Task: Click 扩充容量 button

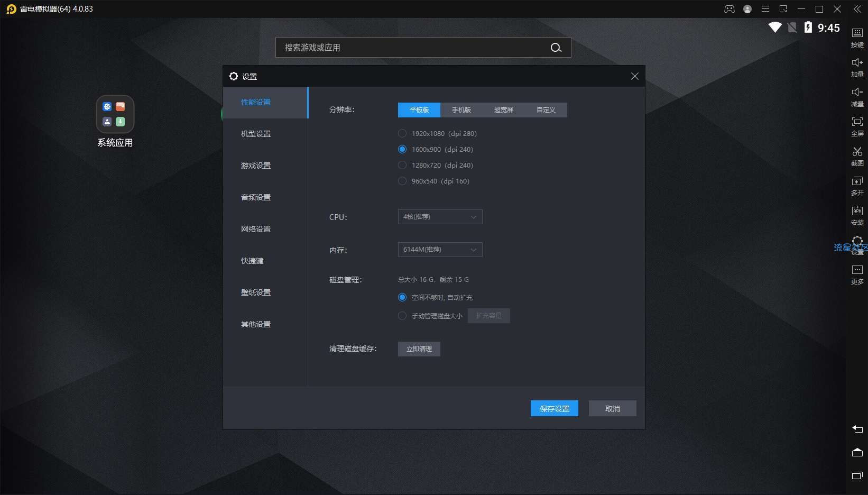Action: 489,316
